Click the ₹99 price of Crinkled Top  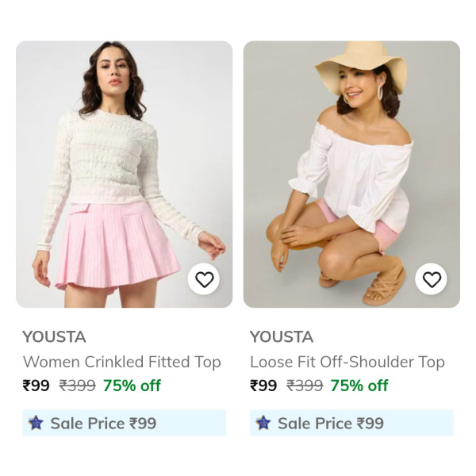point(36,386)
